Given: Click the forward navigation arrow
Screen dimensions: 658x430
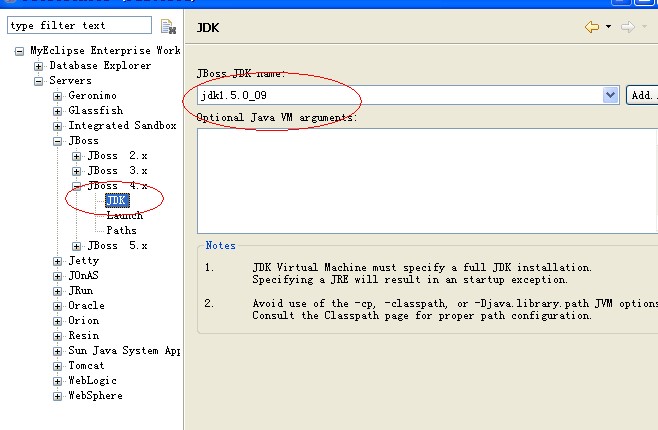Looking at the screenshot, I should pyautogui.click(x=628, y=27).
